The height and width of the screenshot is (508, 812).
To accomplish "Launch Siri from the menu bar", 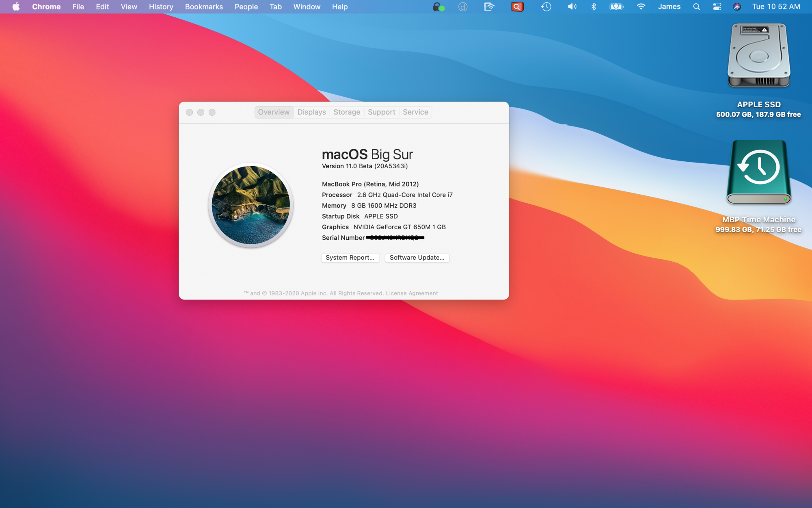I will 737,7.
